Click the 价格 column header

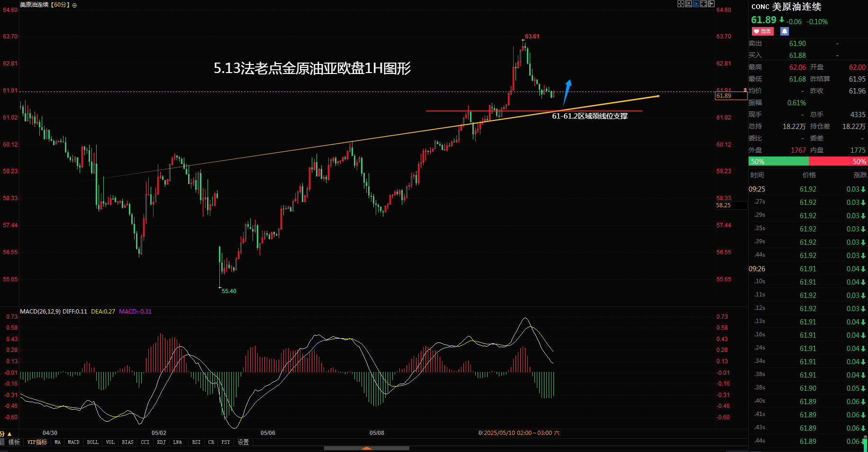pos(809,175)
